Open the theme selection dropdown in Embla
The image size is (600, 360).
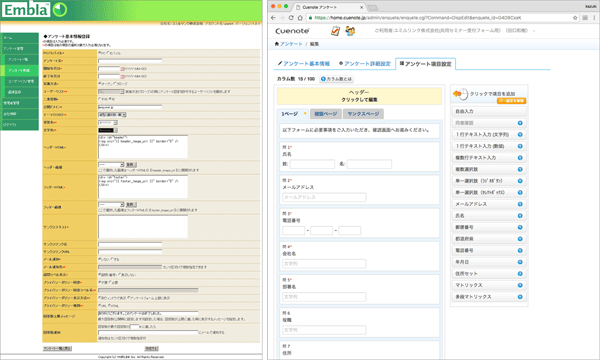pos(112,115)
